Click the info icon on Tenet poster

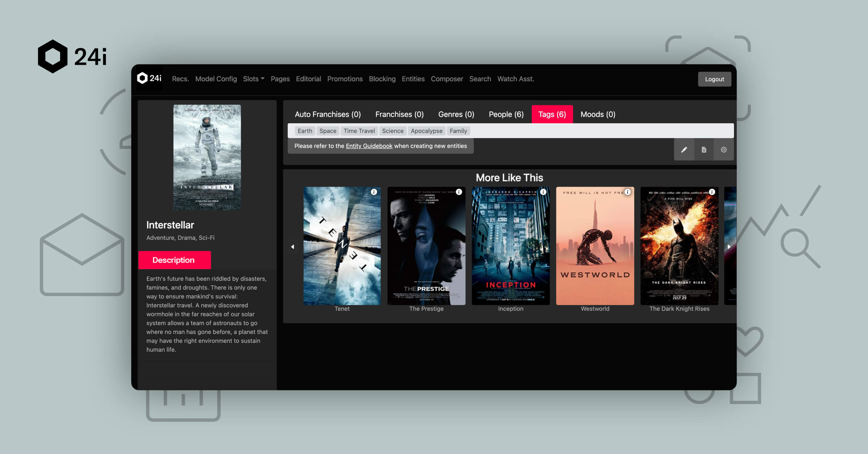374,192
